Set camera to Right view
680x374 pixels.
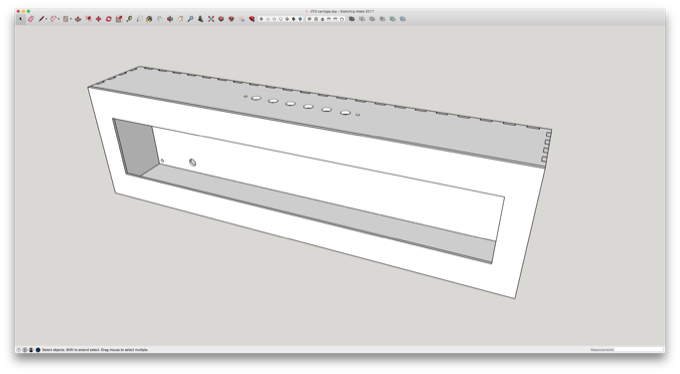point(329,19)
